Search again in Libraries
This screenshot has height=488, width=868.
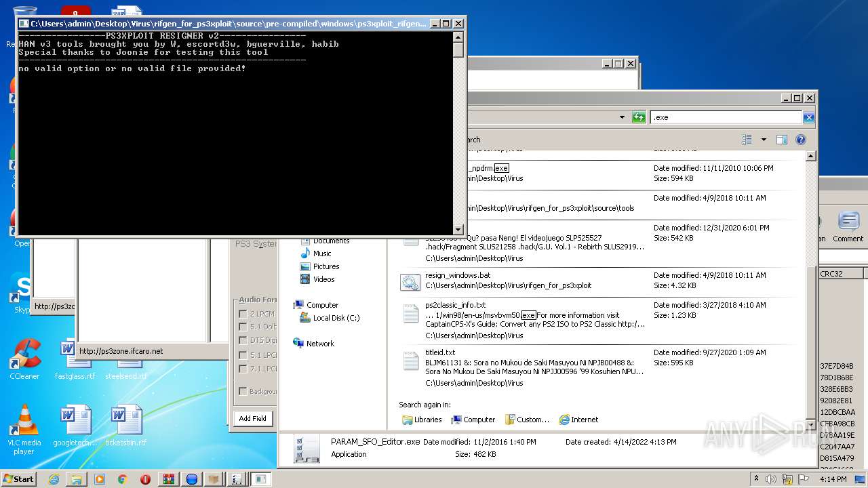[x=422, y=420]
